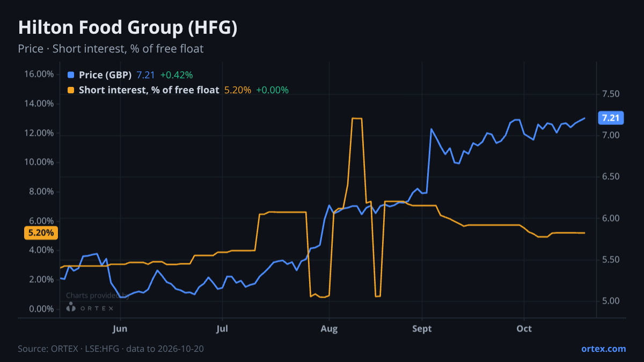The height and width of the screenshot is (362, 644).
Task: Click the 7.21 price value in legend
Action: (x=146, y=75)
